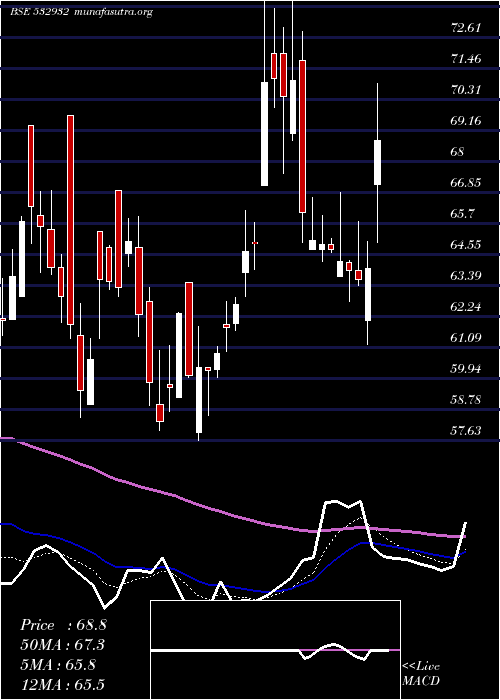Click the 5MA : 65.8 readout
The image size is (500, 700).
click(x=58, y=665)
